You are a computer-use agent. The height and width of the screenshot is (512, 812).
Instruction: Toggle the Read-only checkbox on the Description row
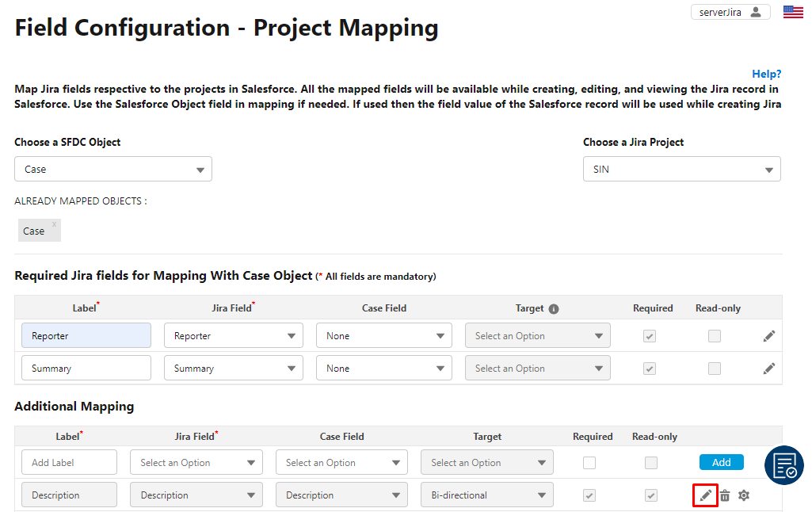click(651, 495)
